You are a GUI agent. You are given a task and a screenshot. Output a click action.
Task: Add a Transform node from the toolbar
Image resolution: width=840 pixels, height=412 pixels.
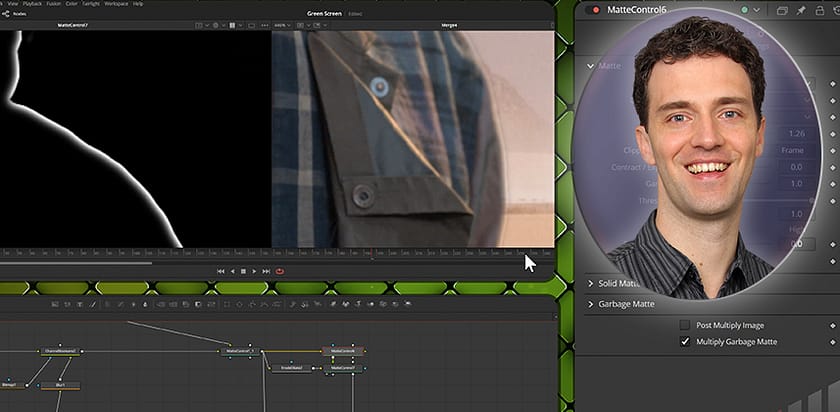pyautogui.click(x=212, y=304)
